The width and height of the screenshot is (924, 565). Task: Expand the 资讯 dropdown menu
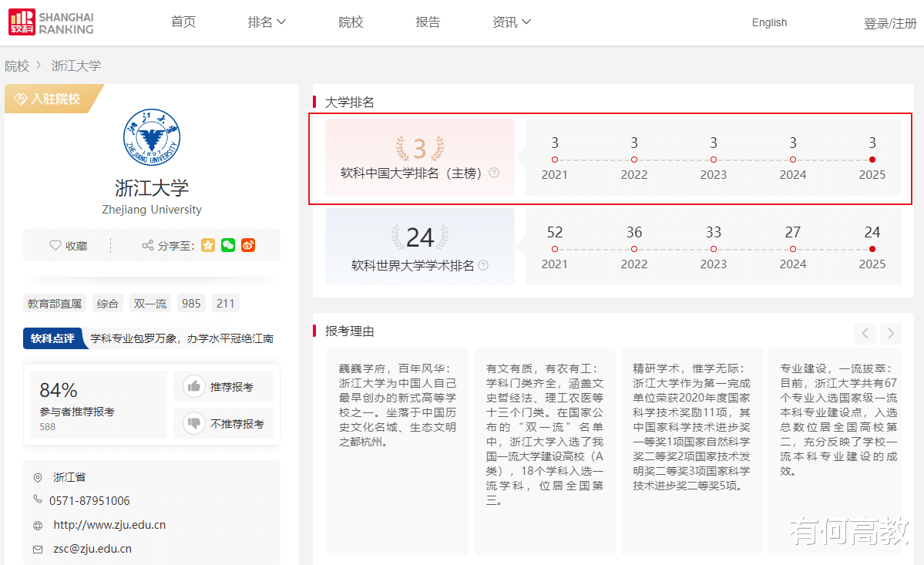[512, 22]
